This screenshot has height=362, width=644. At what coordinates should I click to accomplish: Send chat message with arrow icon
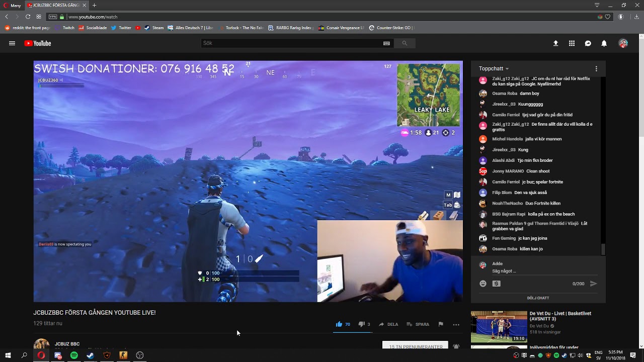[x=593, y=284]
